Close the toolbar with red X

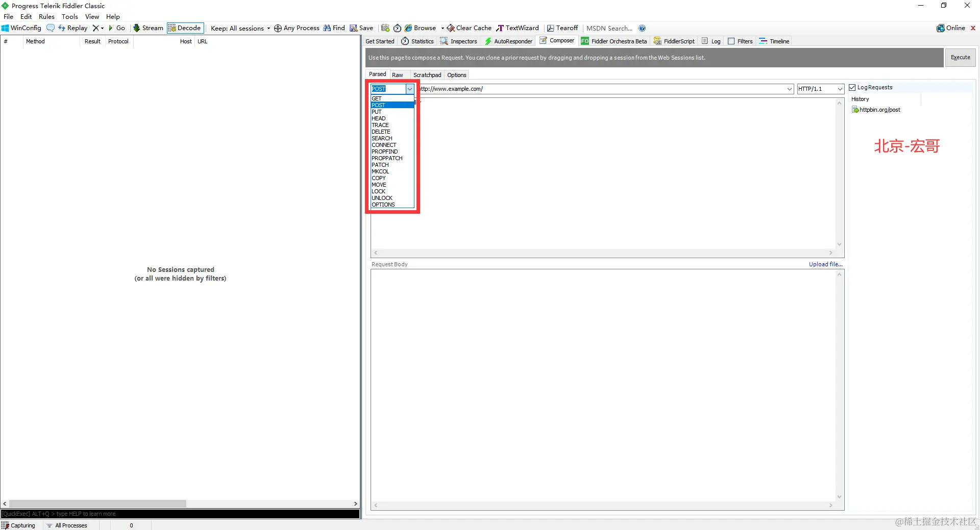tap(973, 28)
